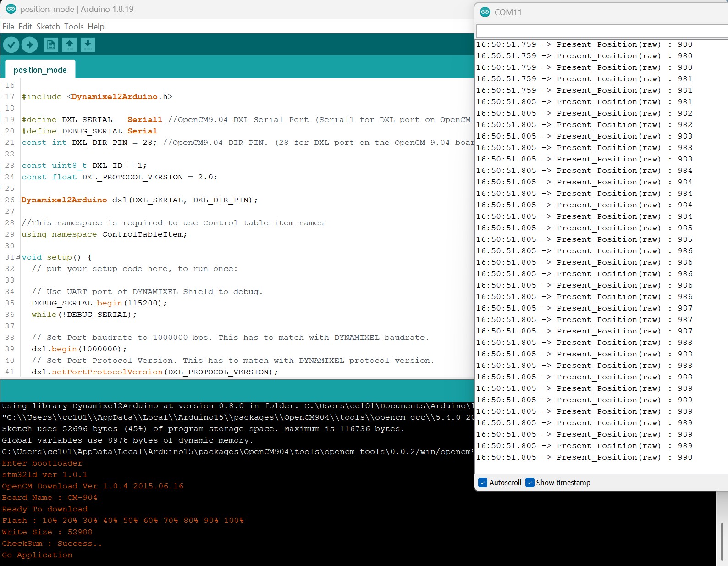Screen dimensions: 728x566
Task: Click the serial monitor send input field
Action: click(602, 31)
